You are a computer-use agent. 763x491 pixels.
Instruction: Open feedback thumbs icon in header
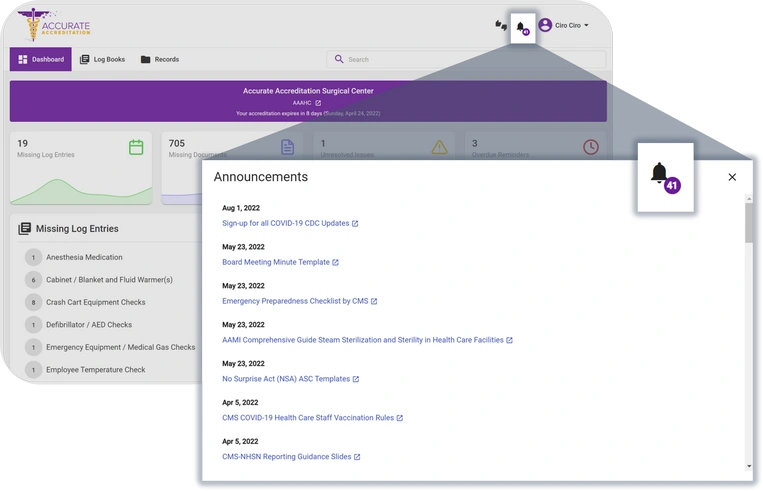point(501,25)
